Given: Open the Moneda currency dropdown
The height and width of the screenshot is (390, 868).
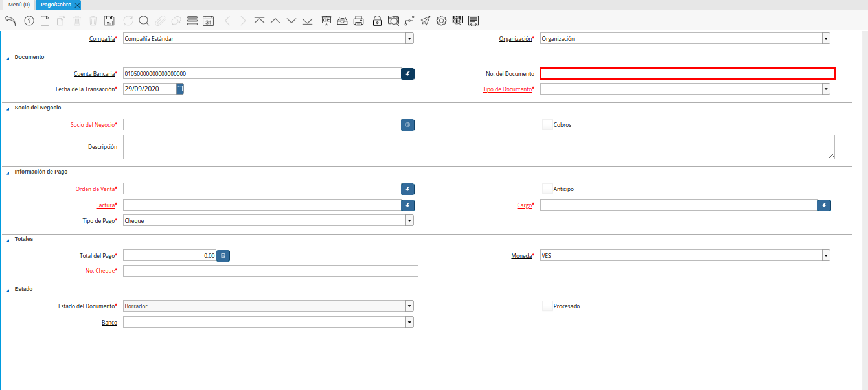Looking at the screenshot, I should [x=826, y=256].
